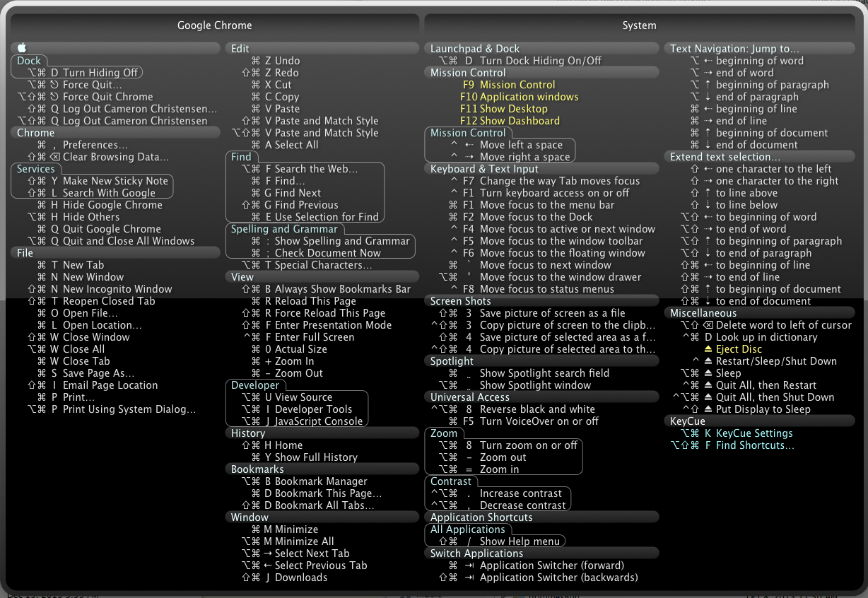This screenshot has height=598, width=868.
Task: Toggle Turn zoom on or off entry
Action: pos(508,445)
